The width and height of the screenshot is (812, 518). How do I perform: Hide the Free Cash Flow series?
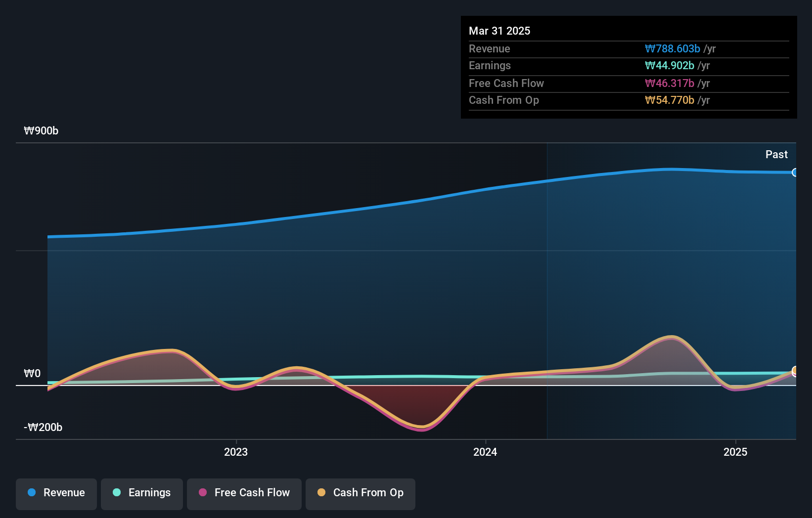(x=244, y=493)
